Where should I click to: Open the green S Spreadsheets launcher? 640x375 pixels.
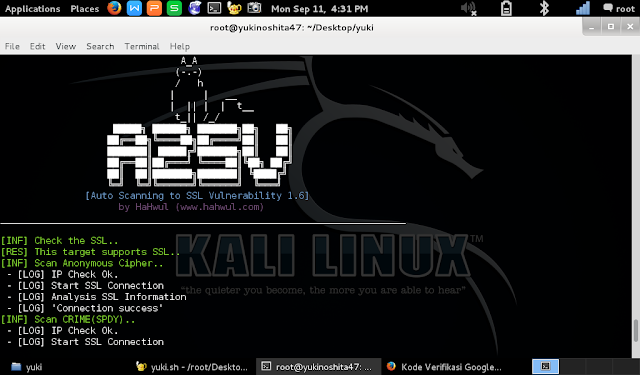(x=174, y=8)
